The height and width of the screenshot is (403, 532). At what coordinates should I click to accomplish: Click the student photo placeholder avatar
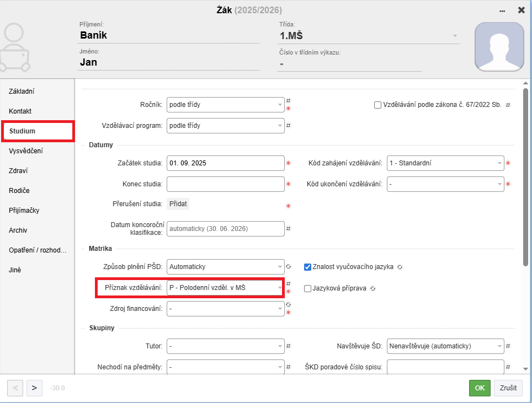click(499, 47)
